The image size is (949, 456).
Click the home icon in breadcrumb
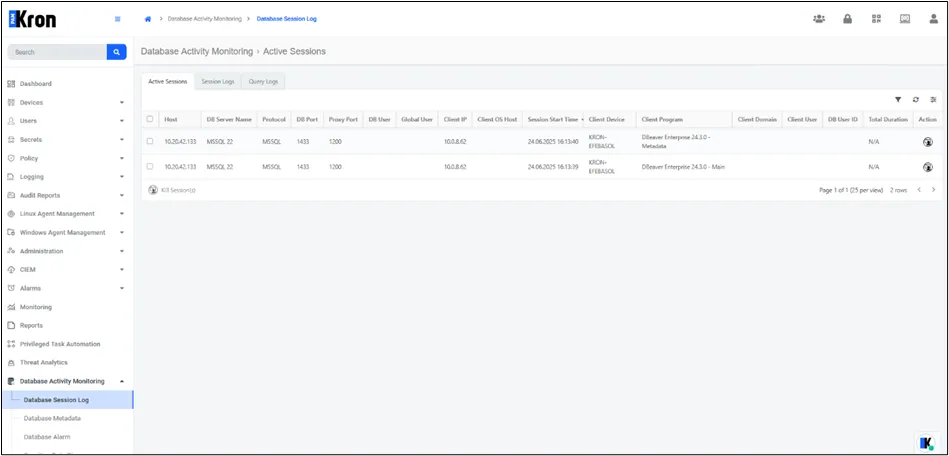coord(148,19)
